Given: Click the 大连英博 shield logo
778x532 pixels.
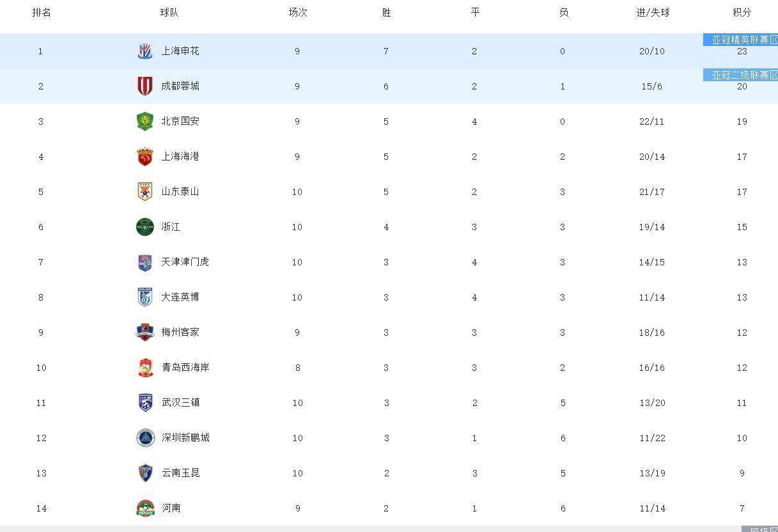Looking at the screenshot, I should pos(145,297).
